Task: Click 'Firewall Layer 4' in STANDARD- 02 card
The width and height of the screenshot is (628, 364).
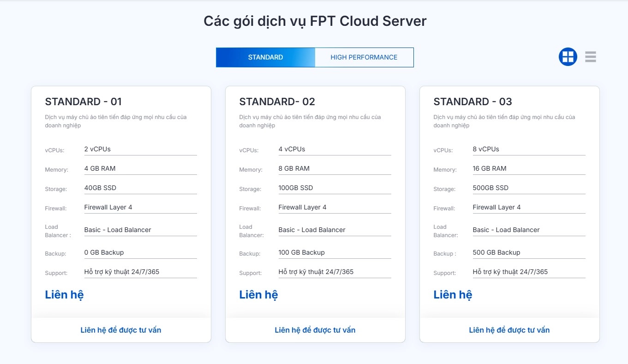Action: tap(302, 207)
